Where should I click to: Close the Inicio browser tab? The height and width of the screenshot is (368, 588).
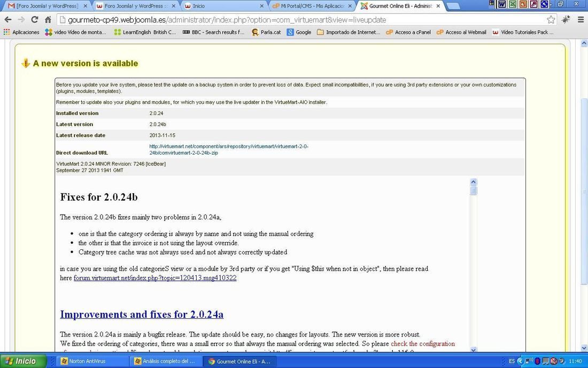pyautogui.click(x=261, y=6)
